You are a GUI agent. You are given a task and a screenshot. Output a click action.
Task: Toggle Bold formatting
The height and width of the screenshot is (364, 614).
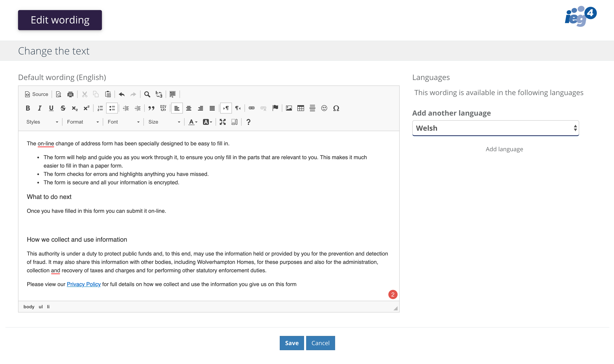pyautogui.click(x=28, y=108)
